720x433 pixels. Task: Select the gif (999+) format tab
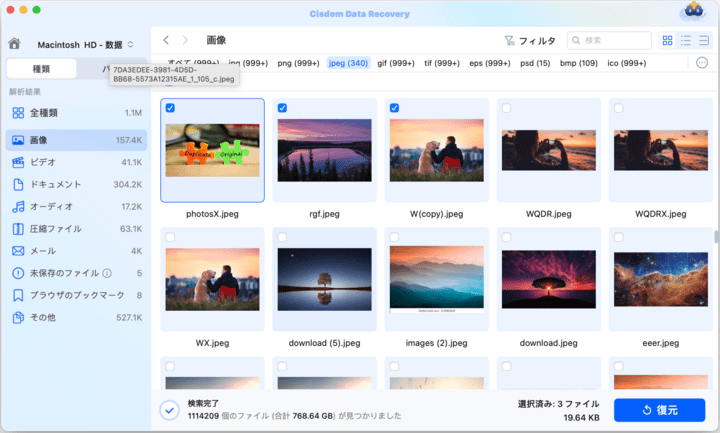pyautogui.click(x=396, y=63)
